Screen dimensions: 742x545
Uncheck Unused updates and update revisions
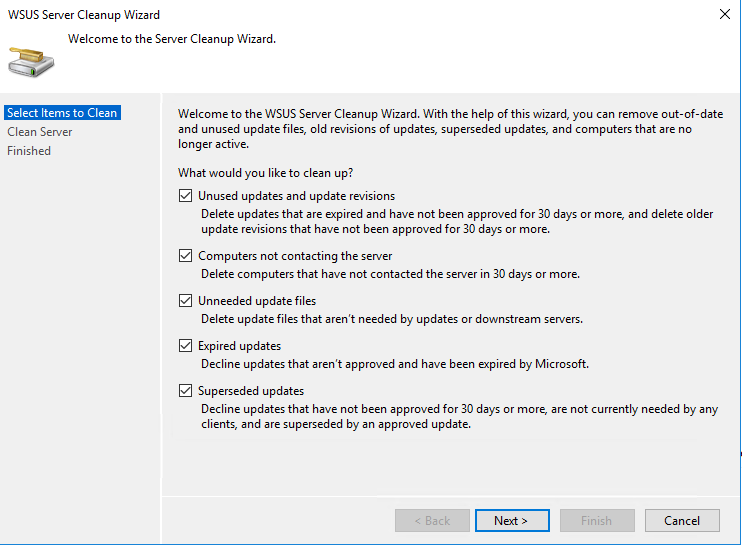tap(186, 196)
